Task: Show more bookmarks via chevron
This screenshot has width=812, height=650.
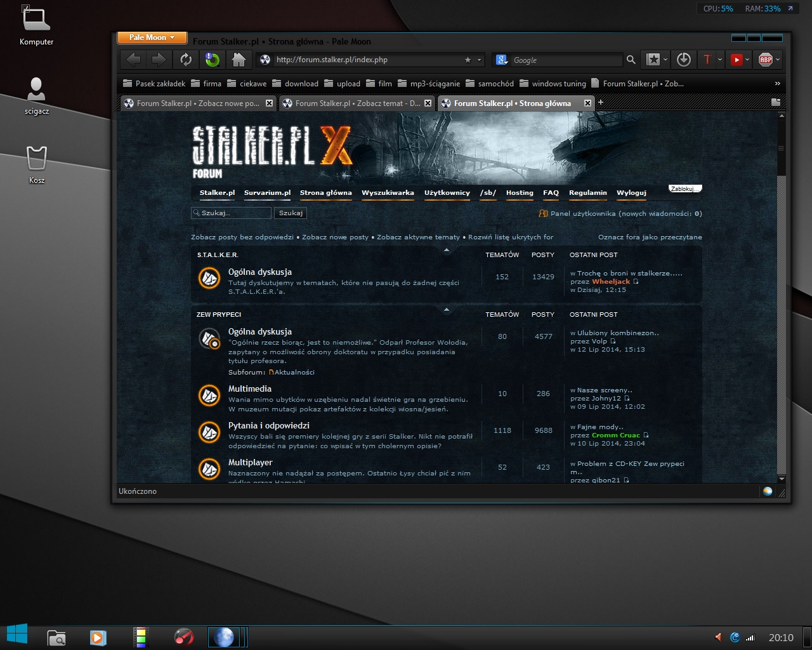Action: [x=777, y=83]
